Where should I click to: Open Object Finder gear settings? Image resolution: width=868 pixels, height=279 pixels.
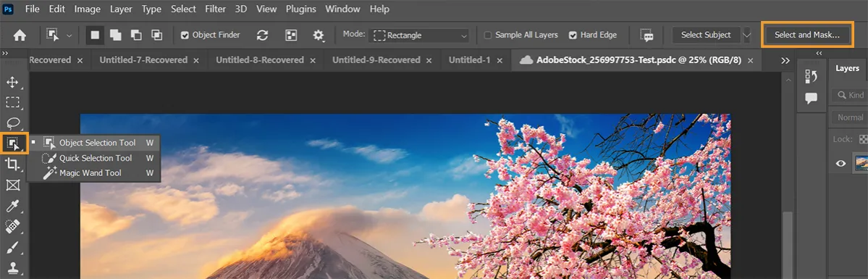[319, 35]
